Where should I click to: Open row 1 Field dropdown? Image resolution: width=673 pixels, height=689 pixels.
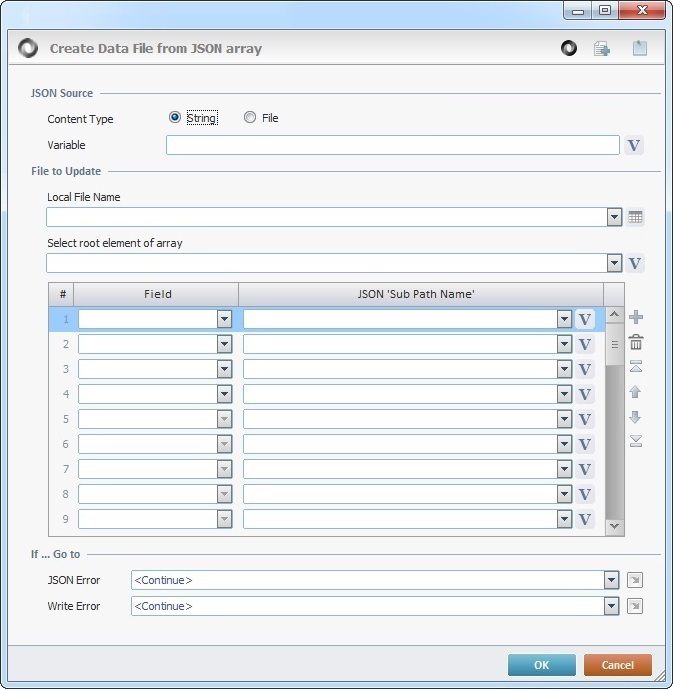coord(225,319)
